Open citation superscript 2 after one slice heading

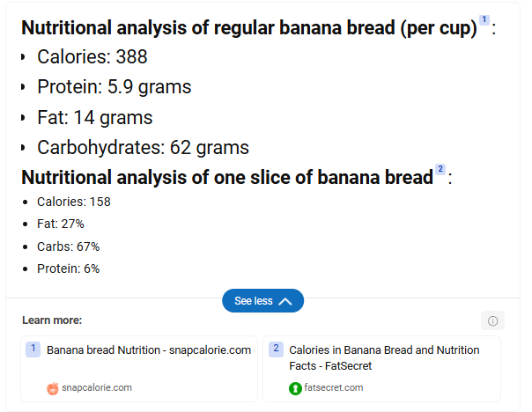(x=440, y=169)
